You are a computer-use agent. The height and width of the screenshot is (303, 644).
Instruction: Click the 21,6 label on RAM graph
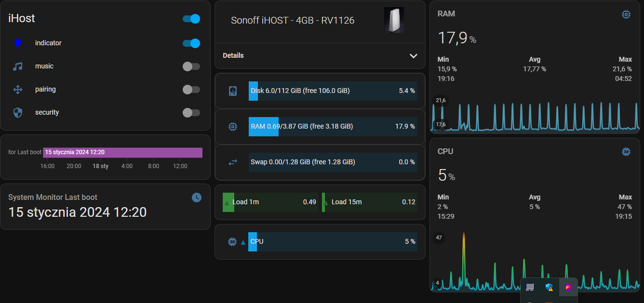[441, 100]
